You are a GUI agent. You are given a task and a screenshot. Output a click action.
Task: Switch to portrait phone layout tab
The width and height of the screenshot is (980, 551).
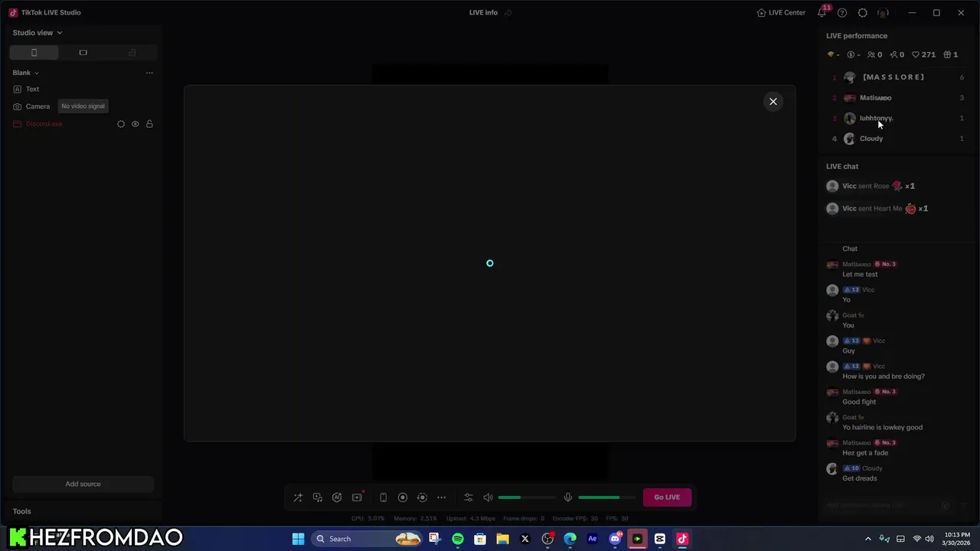click(x=34, y=53)
